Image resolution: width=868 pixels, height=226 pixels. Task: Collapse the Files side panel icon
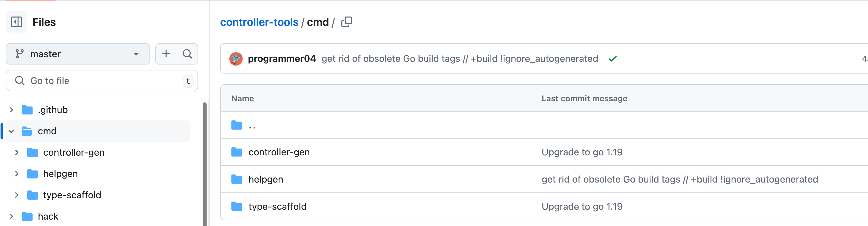[x=17, y=22]
